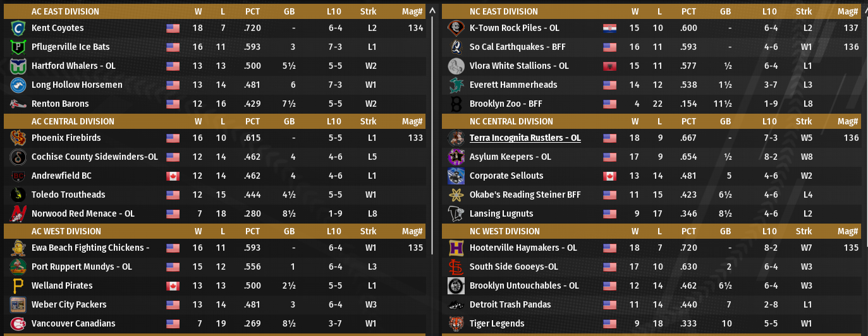Click the GB column header in NC East
This screenshot has height=336, width=868.
pyautogui.click(x=725, y=11)
